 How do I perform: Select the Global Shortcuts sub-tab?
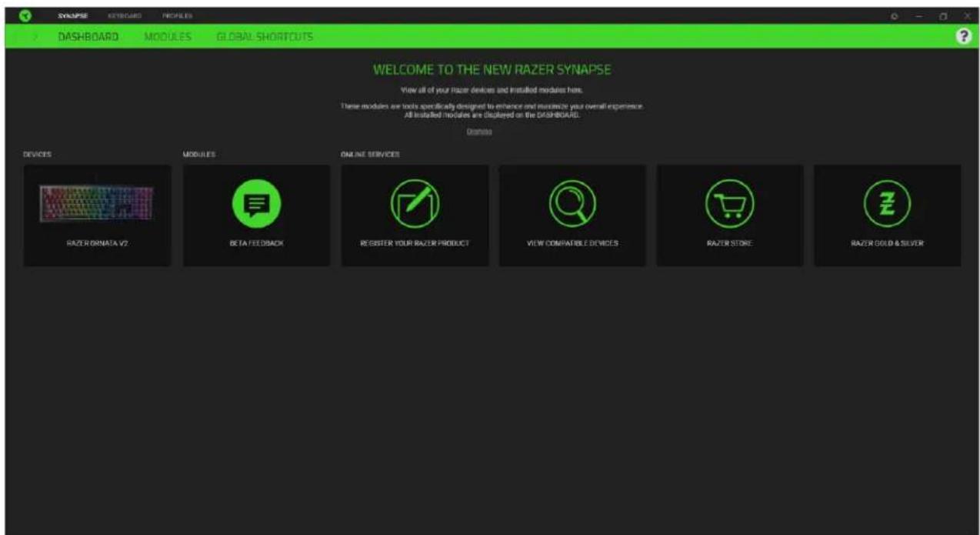click(x=264, y=36)
